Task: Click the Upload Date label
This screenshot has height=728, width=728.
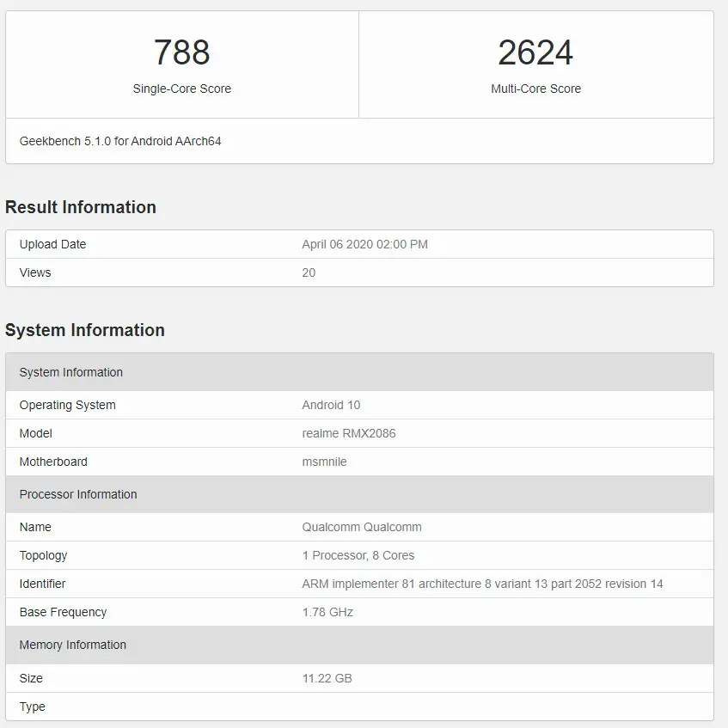Action: [52, 244]
